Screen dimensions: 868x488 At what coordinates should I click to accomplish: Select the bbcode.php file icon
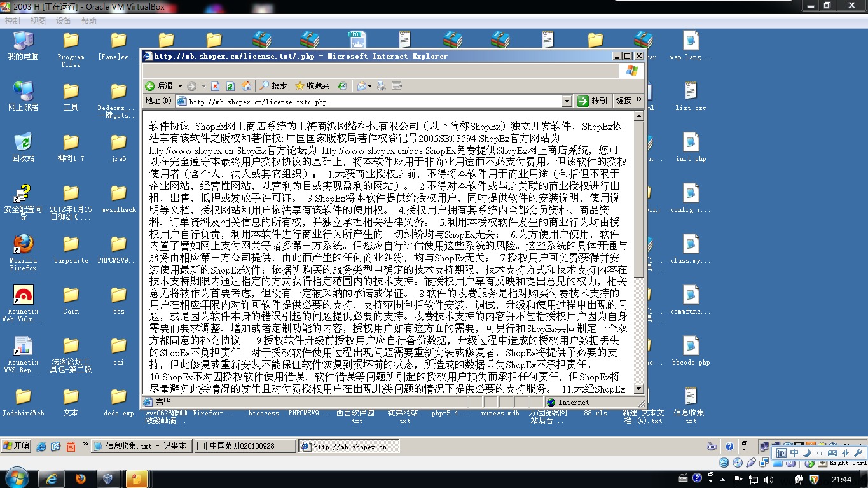[691, 351]
